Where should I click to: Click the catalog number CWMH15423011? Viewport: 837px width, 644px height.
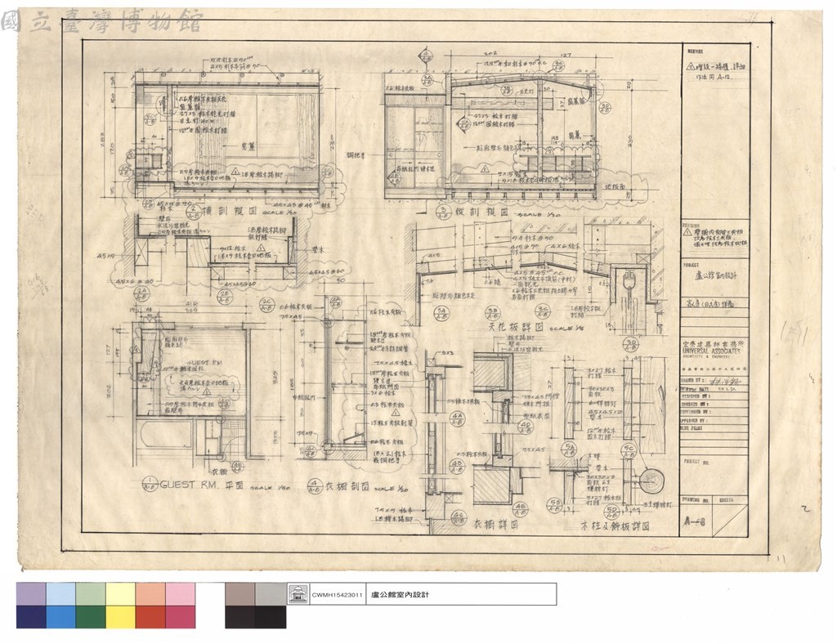(x=338, y=594)
